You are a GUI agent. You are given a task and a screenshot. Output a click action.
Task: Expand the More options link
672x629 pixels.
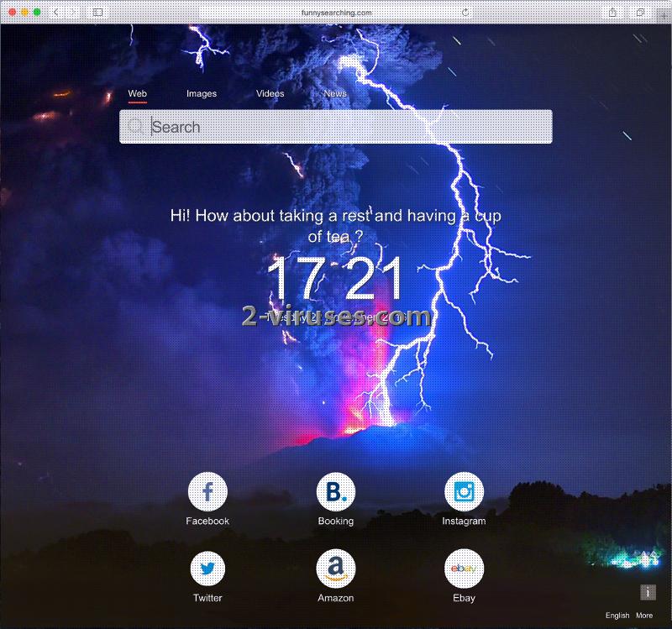point(644,616)
